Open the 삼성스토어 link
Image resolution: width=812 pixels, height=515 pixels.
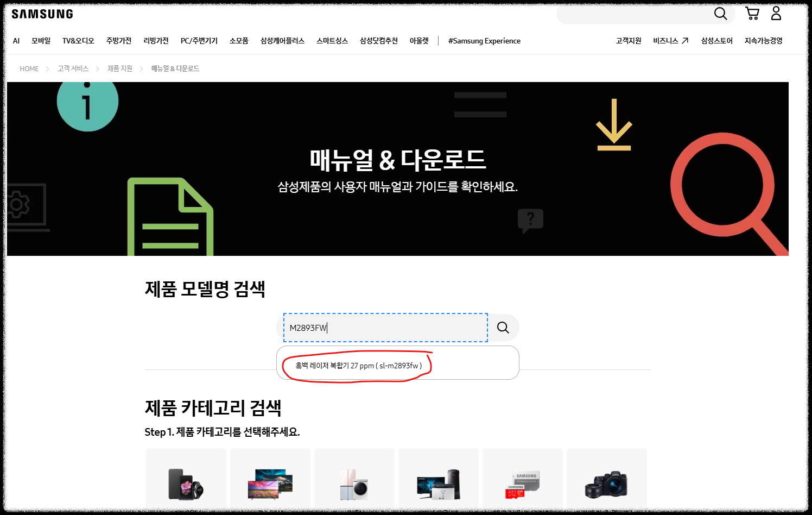(716, 41)
